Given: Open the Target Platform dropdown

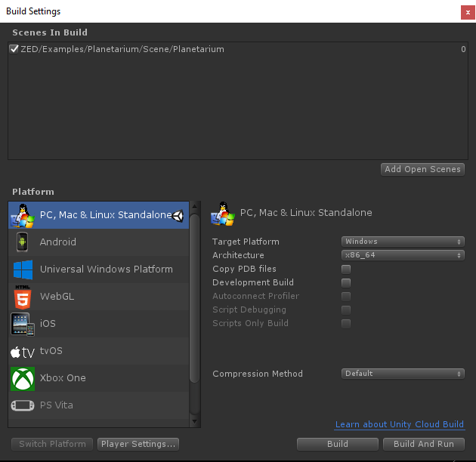Looking at the screenshot, I should pos(403,242).
